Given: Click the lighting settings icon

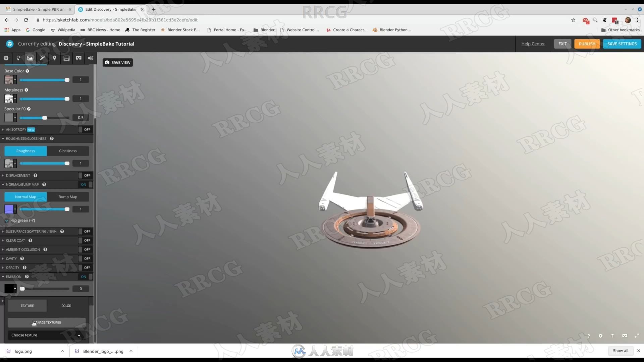Looking at the screenshot, I should point(18,58).
